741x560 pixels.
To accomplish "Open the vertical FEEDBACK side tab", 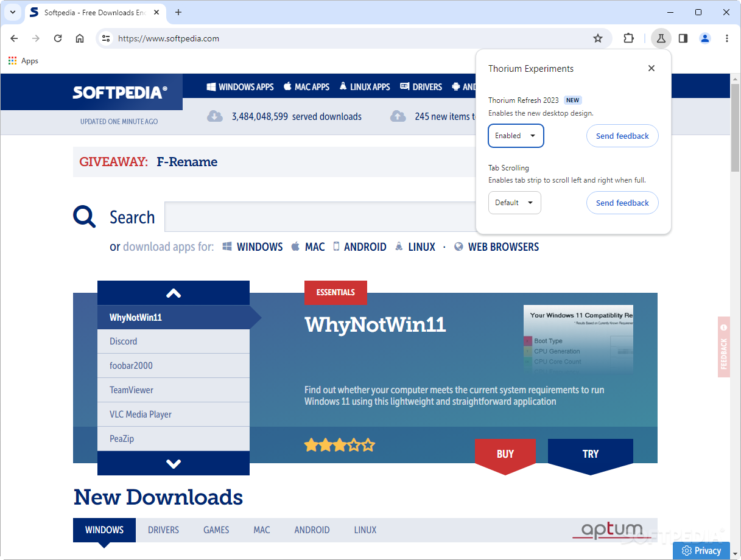I will click(x=724, y=347).
